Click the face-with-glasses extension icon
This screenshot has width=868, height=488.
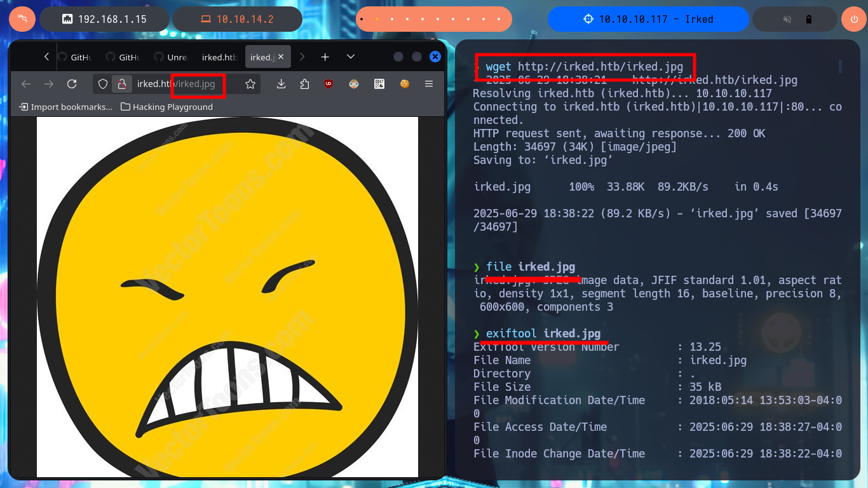[354, 84]
